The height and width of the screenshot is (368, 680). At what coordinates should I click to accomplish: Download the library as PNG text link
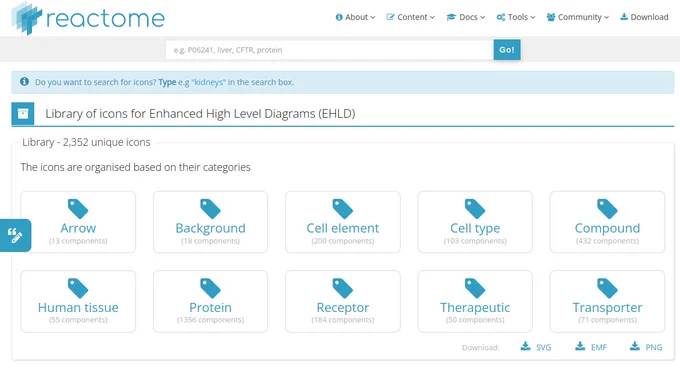point(654,347)
